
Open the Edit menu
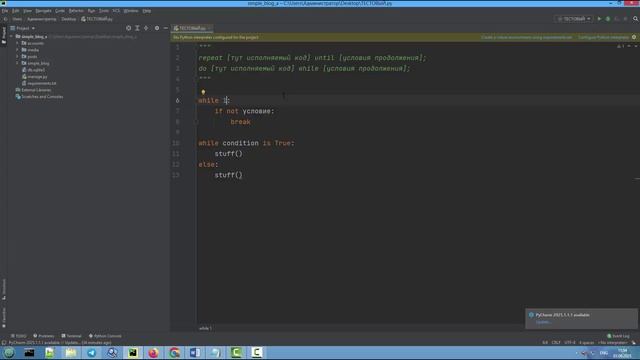(x=16, y=11)
